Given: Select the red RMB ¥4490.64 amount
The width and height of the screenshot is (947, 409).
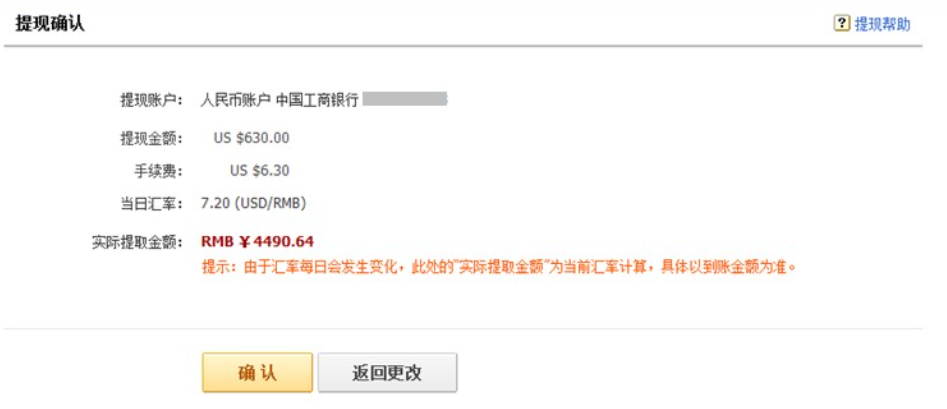Looking at the screenshot, I should click(257, 242).
